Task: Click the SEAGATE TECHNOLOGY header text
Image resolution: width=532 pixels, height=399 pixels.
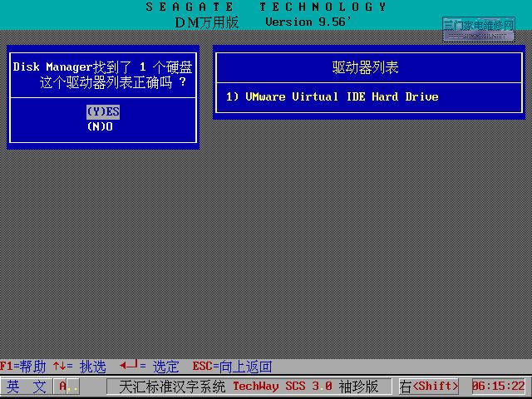Action: [266, 7]
